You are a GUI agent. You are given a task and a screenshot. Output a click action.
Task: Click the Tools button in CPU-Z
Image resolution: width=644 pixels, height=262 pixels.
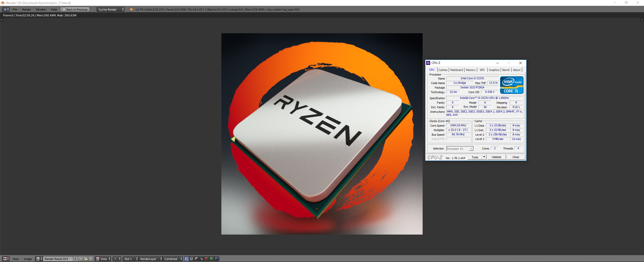coord(475,157)
